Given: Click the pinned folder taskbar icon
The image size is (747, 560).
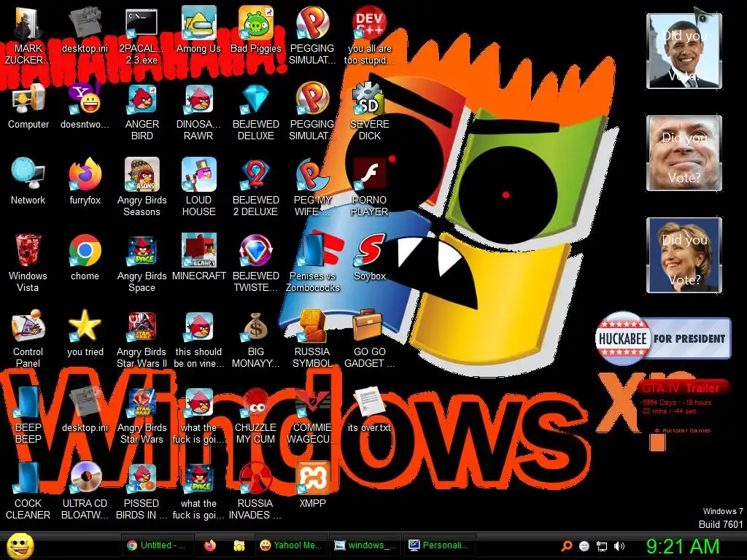Looking at the screenshot, I should 239,545.
